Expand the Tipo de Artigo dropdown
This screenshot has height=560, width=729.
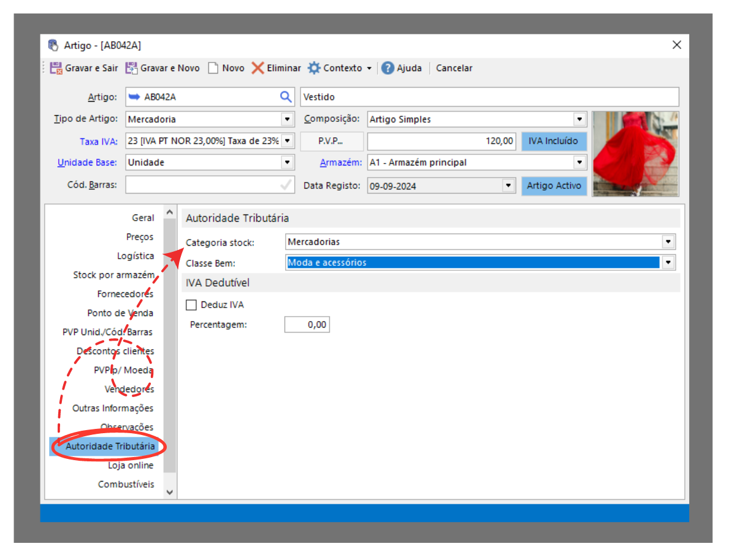tap(287, 119)
